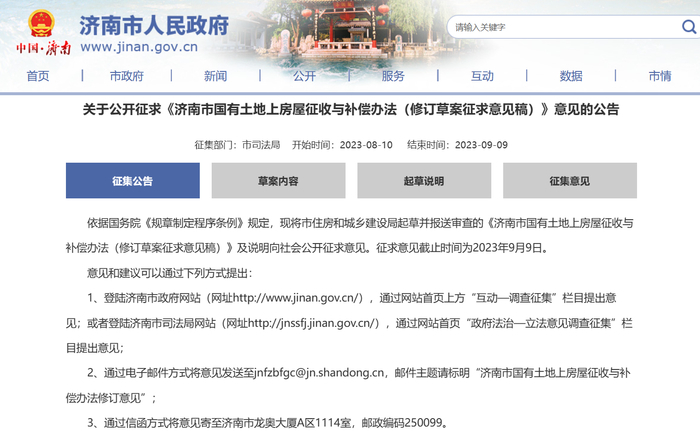Switch to the 起草说明 tab
This screenshot has width=700, height=431.
click(424, 180)
